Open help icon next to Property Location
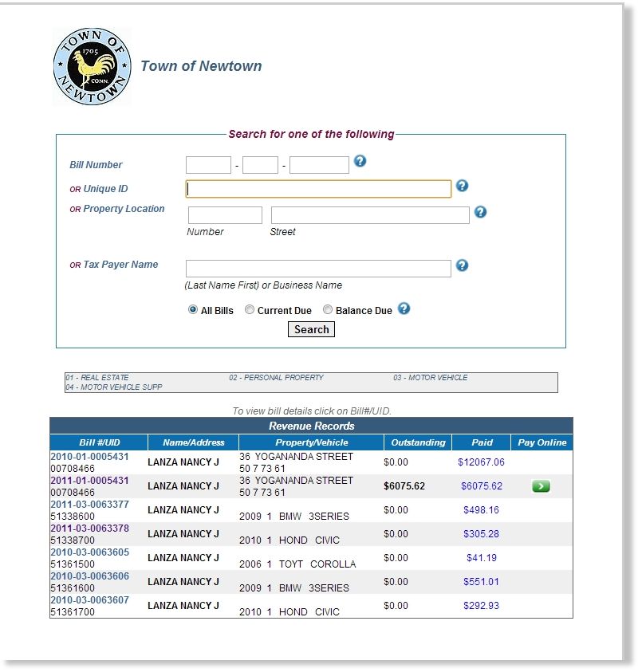Screen dimensions: 638x672 [480, 212]
